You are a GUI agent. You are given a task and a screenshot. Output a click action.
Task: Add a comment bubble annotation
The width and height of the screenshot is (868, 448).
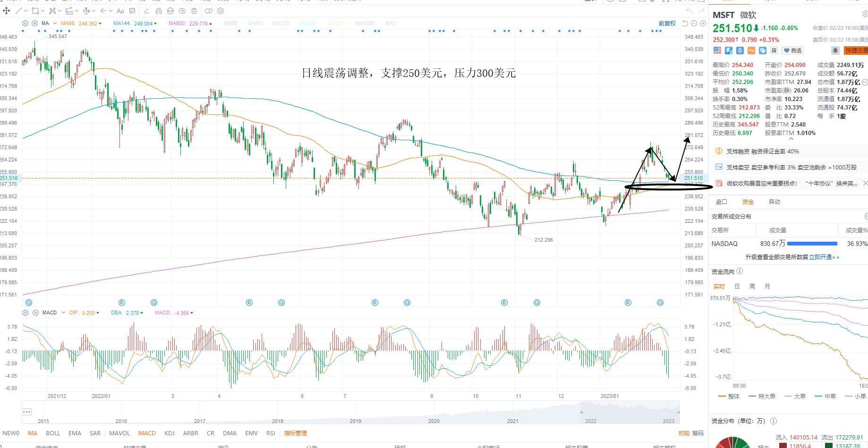coord(132,11)
